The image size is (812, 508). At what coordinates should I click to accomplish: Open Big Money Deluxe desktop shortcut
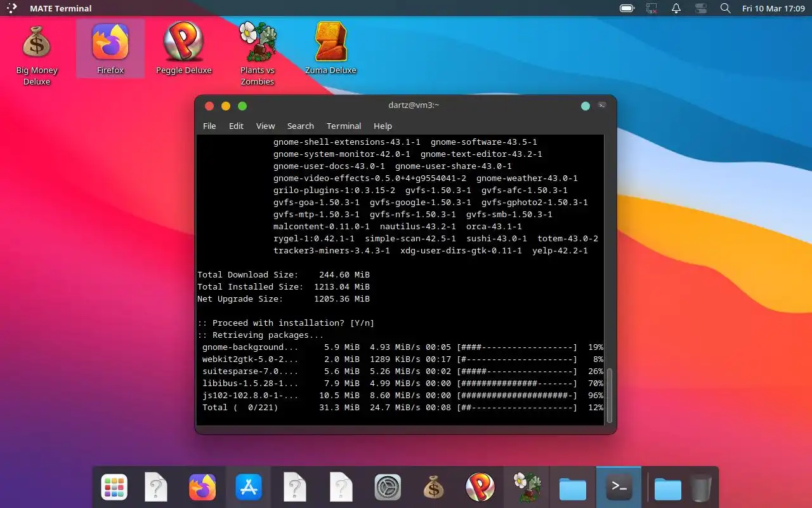[36, 55]
